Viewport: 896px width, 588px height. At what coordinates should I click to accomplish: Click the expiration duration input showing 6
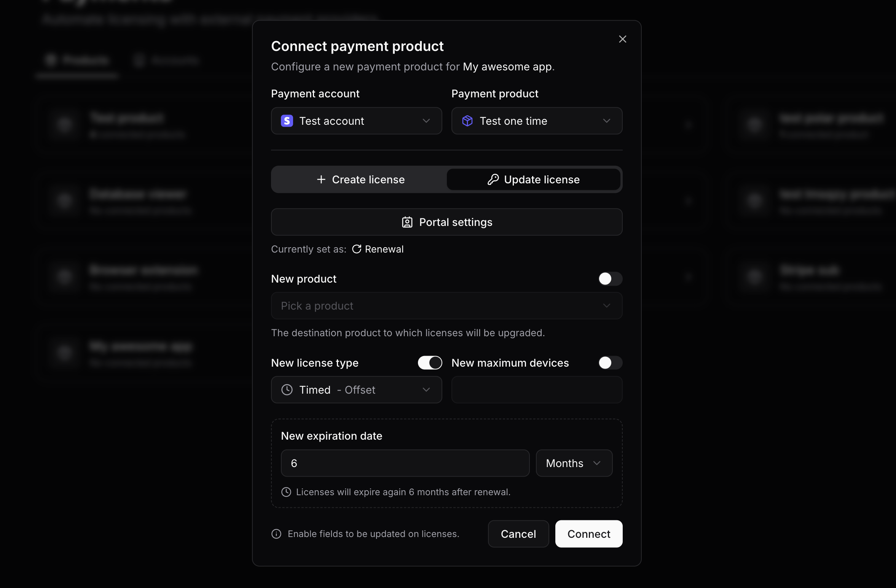pos(404,463)
